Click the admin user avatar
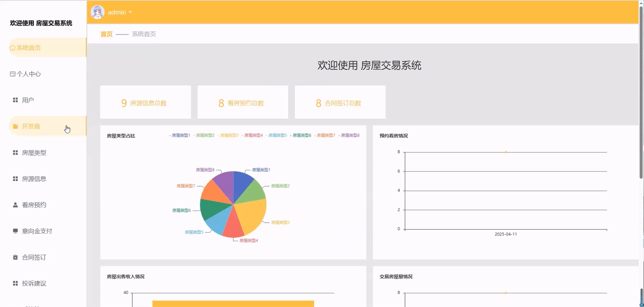Image resolution: width=644 pixels, height=307 pixels. coord(97,12)
